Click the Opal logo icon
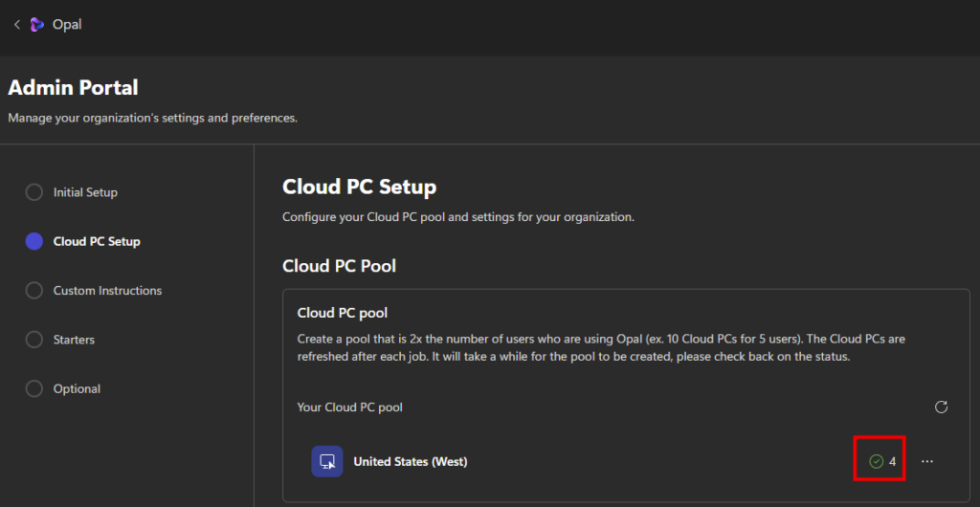 click(37, 25)
